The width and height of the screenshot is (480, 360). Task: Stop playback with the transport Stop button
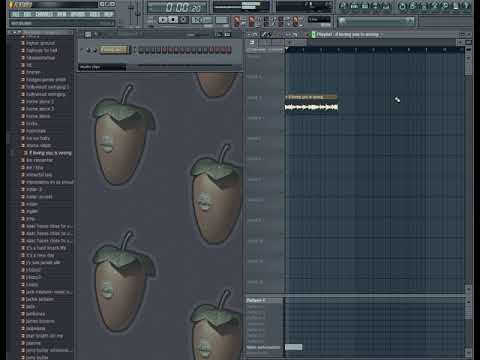pos(173,20)
